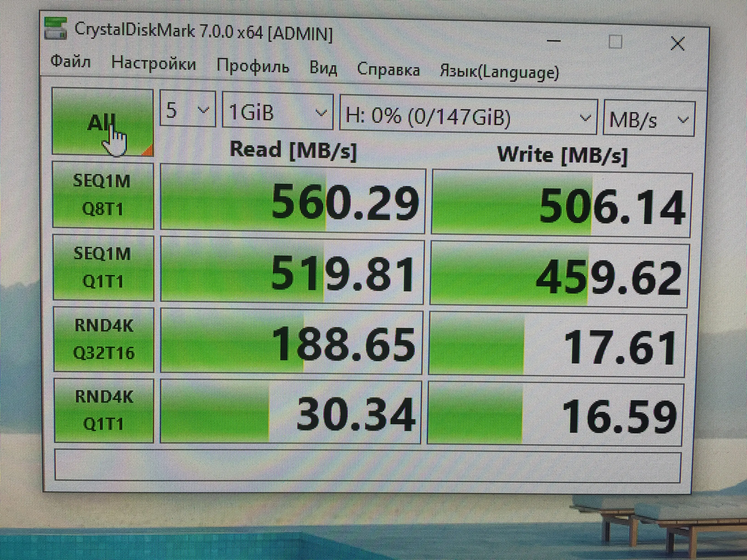Open the Справка menu
Screen dimensions: 747x560
point(388,70)
